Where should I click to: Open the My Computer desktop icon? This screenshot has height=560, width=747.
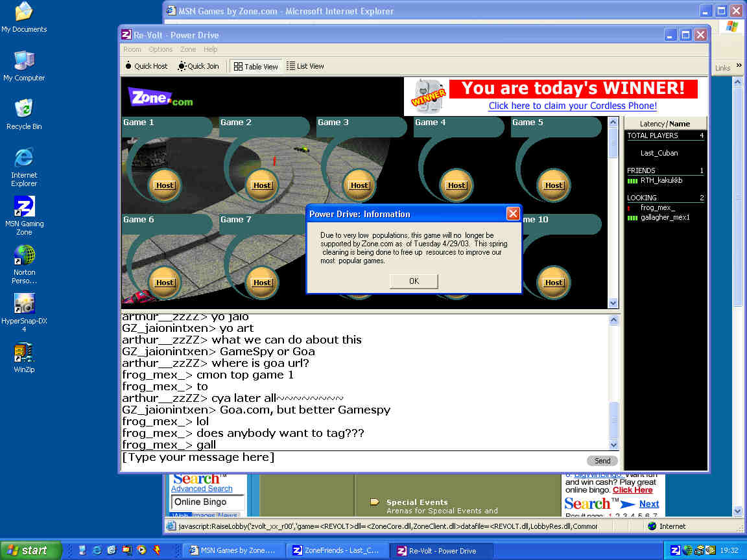(x=24, y=66)
